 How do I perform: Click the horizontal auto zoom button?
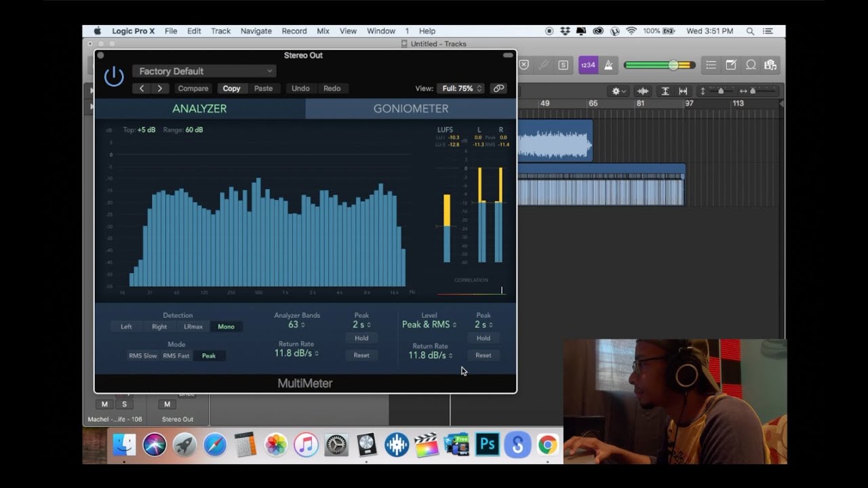[x=683, y=91]
